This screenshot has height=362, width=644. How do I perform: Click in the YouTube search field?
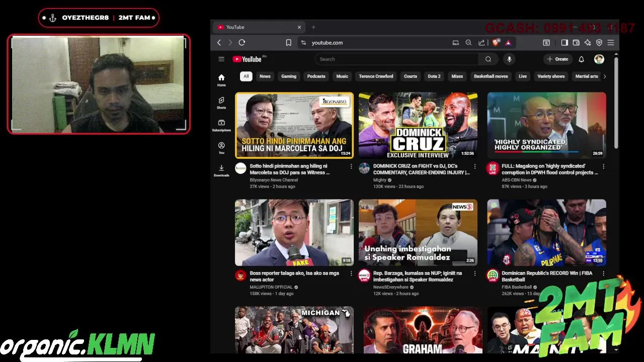click(396, 59)
